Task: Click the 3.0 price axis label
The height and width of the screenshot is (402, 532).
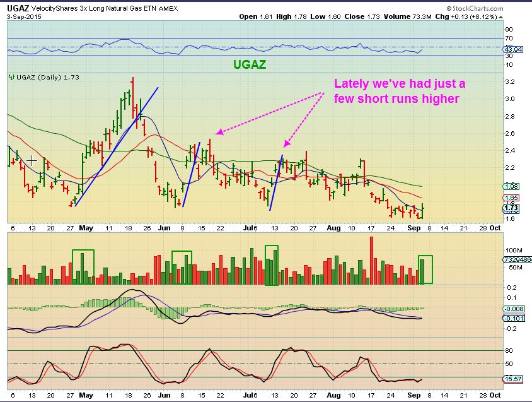Action: point(510,99)
